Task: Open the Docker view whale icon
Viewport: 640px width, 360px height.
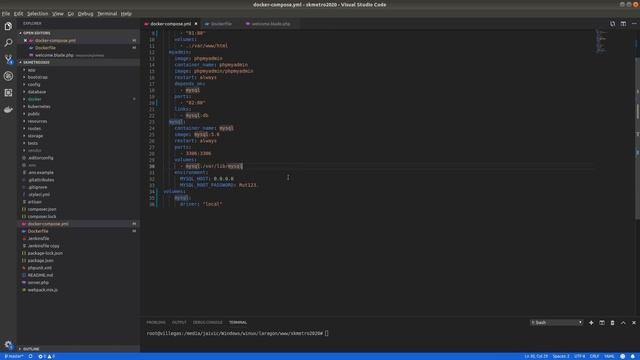Action: click(8, 109)
